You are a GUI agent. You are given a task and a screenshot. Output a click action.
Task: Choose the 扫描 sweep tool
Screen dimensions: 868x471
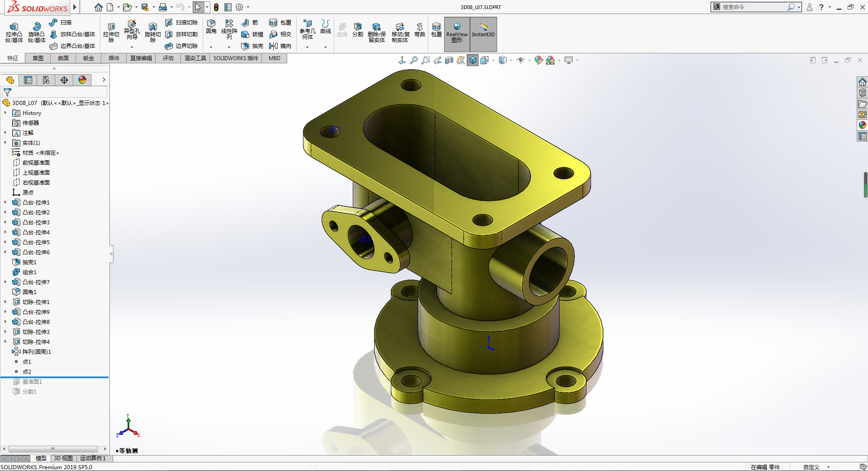coord(60,22)
